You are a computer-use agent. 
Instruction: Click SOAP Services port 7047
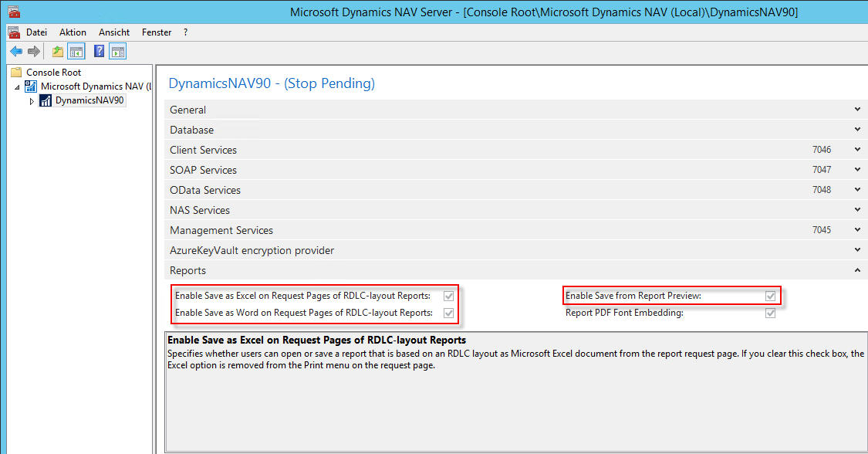(x=822, y=169)
